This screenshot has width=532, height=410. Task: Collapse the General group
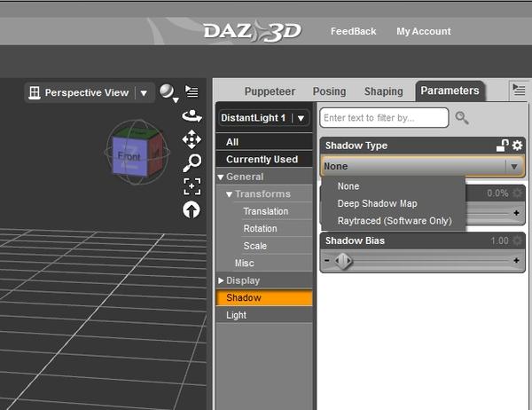(221, 177)
